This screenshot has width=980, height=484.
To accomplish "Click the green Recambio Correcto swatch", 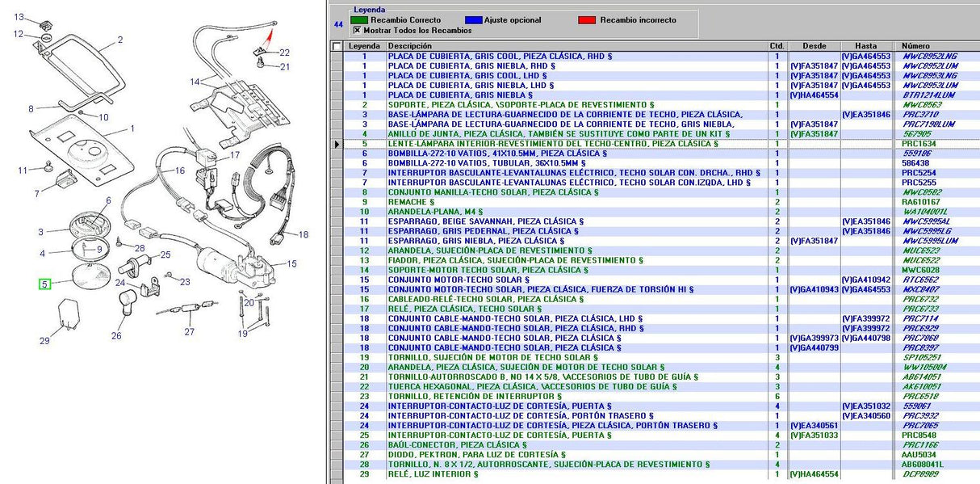I will (359, 20).
